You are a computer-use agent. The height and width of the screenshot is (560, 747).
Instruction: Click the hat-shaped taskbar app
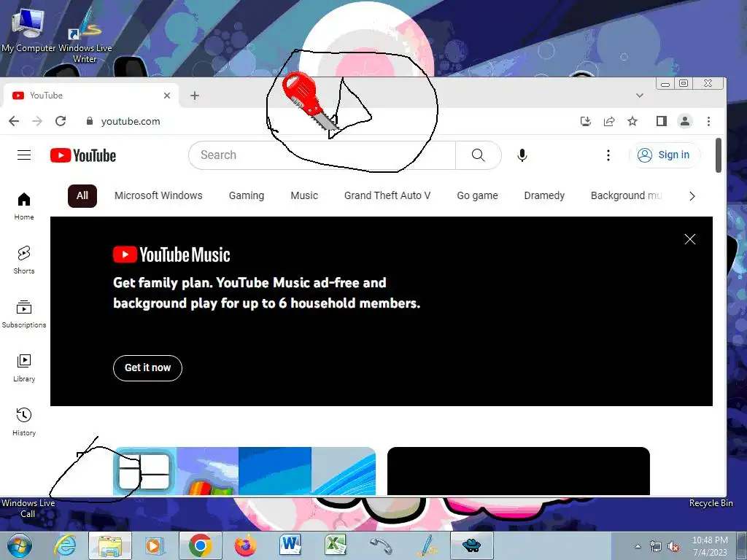472,545
